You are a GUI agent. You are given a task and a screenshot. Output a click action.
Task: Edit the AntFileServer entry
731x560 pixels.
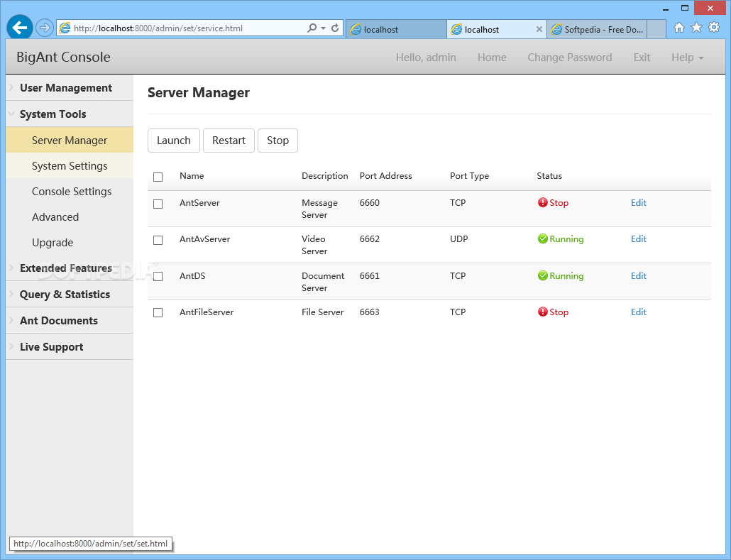[639, 312]
